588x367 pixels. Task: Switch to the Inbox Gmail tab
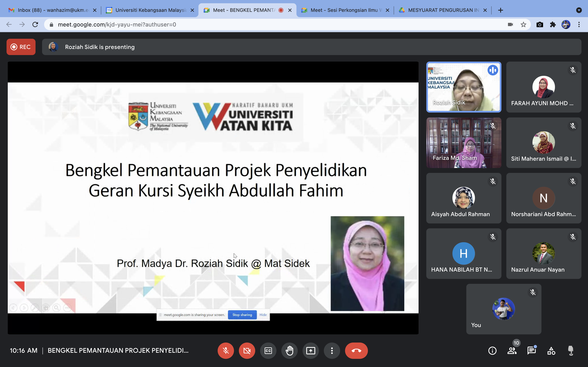click(x=51, y=10)
